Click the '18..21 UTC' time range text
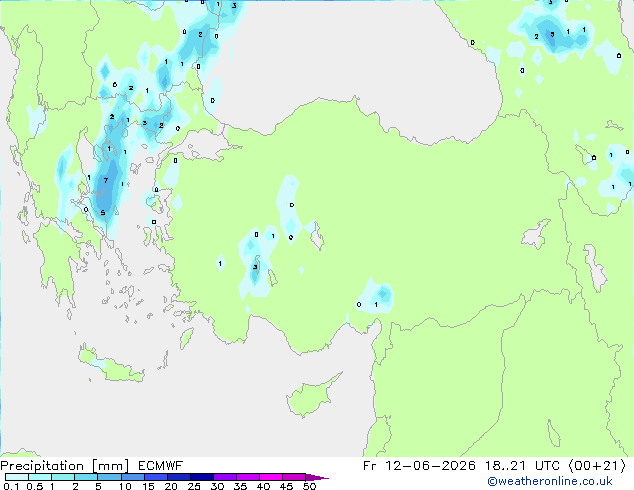Viewport: 634px width, 490px height. pos(522,466)
